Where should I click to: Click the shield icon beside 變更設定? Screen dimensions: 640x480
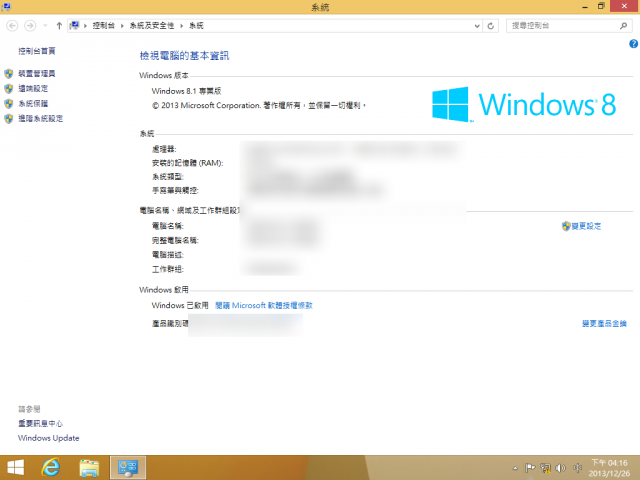tap(566, 226)
